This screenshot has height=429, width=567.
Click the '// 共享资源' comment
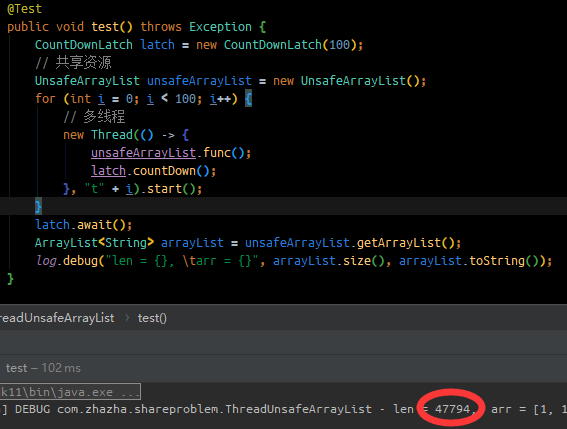pos(73,63)
